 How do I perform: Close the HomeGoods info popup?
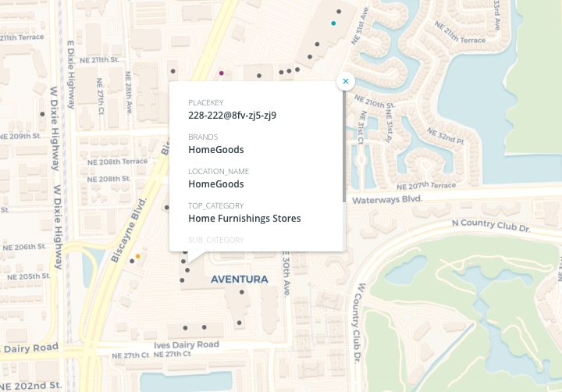(x=345, y=81)
